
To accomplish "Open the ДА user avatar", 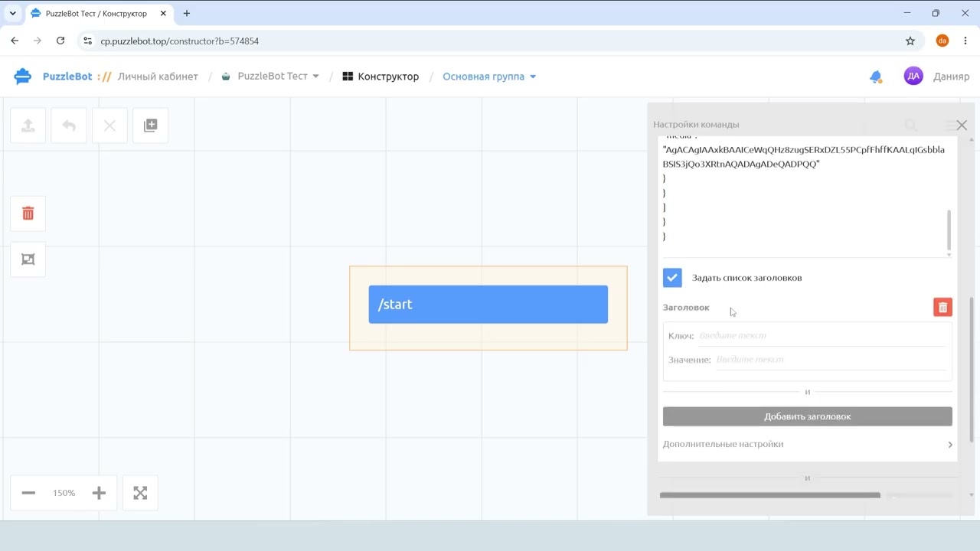I will point(913,76).
